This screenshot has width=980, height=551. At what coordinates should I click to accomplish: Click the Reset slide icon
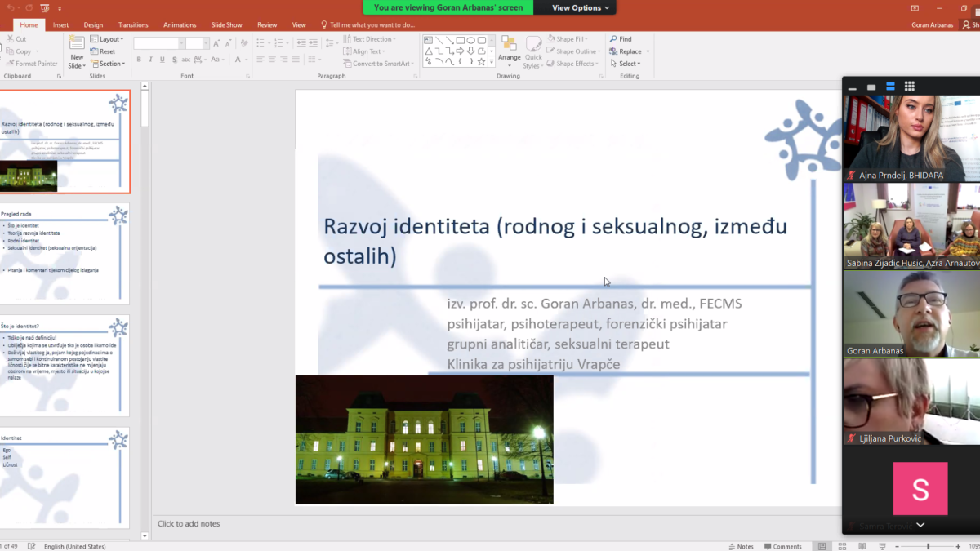click(x=95, y=51)
